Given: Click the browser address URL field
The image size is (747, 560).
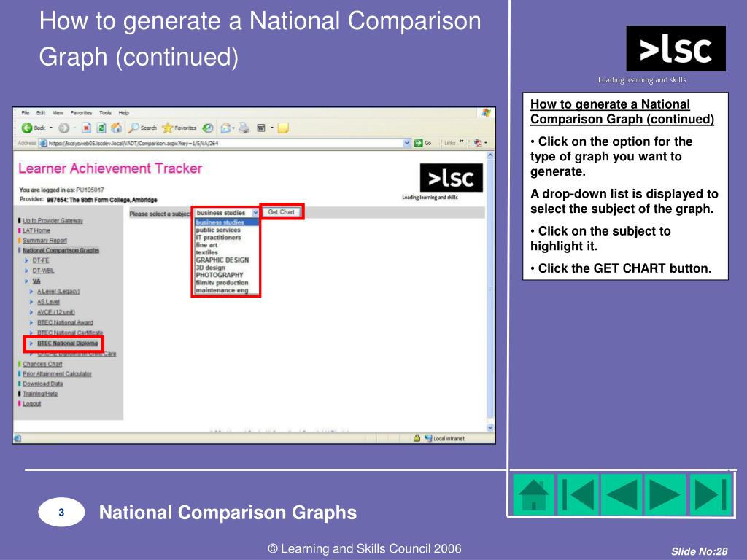Looking at the screenshot, I should (x=225, y=143).
